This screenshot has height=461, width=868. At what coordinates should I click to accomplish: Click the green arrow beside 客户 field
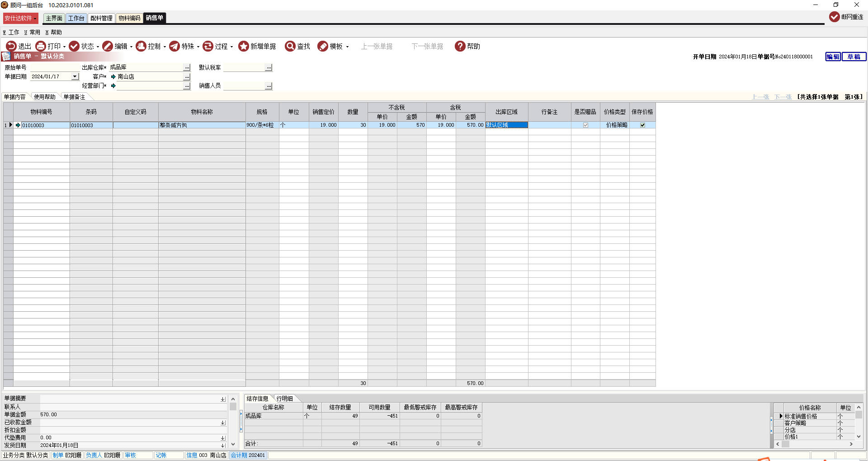pyautogui.click(x=113, y=77)
